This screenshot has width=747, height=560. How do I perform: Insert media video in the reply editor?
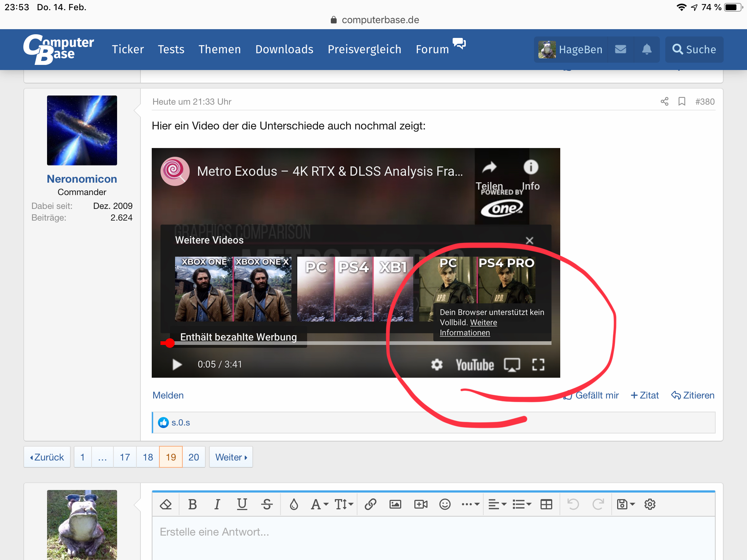click(421, 504)
